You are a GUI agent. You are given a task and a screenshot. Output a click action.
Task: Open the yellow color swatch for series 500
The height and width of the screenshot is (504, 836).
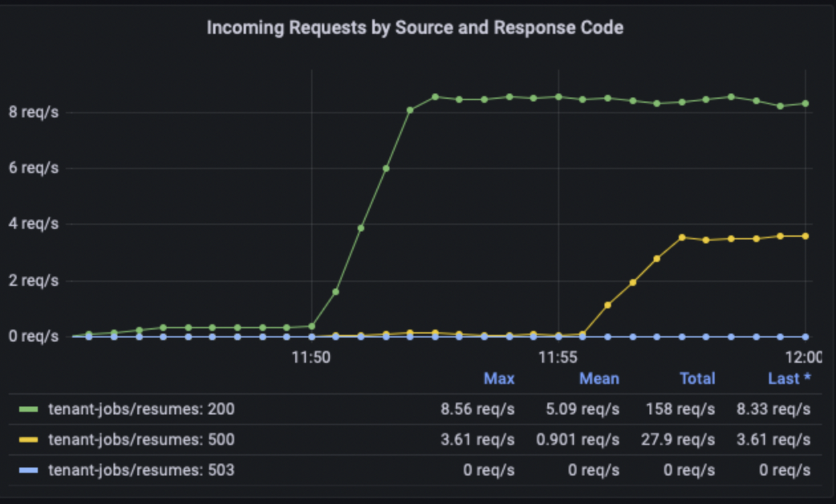coord(28,440)
